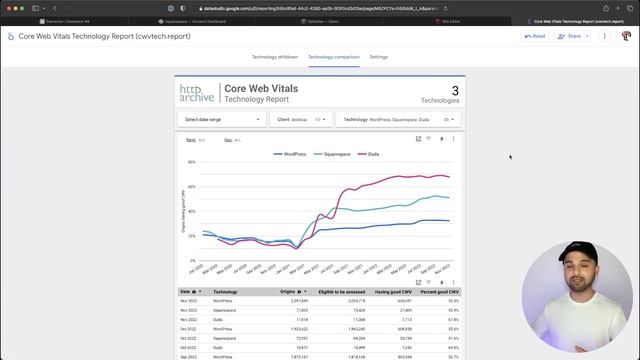Switch to the Squarespace Account Dashboard browser tab
This screenshot has height=360, width=640.
click(x=192, y=21)
